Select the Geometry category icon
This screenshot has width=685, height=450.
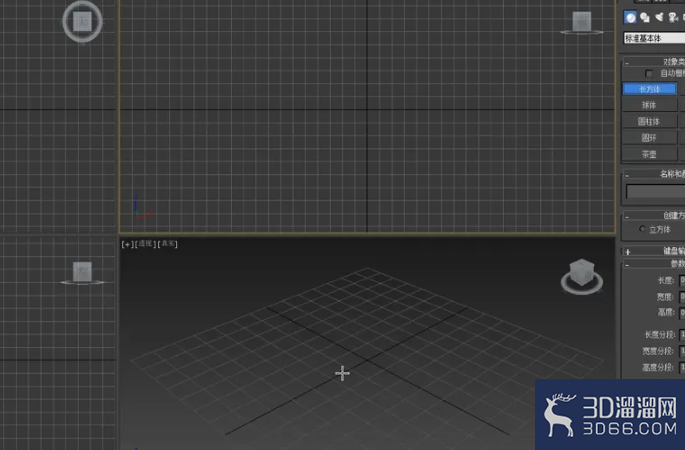tap(630, 17)
